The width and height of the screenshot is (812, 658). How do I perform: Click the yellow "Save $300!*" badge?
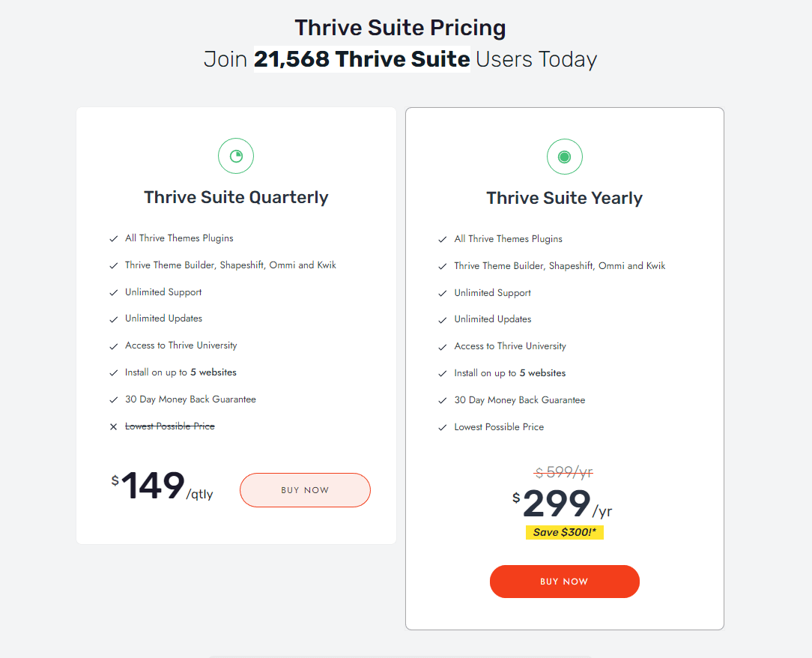[x=565, y=532]
